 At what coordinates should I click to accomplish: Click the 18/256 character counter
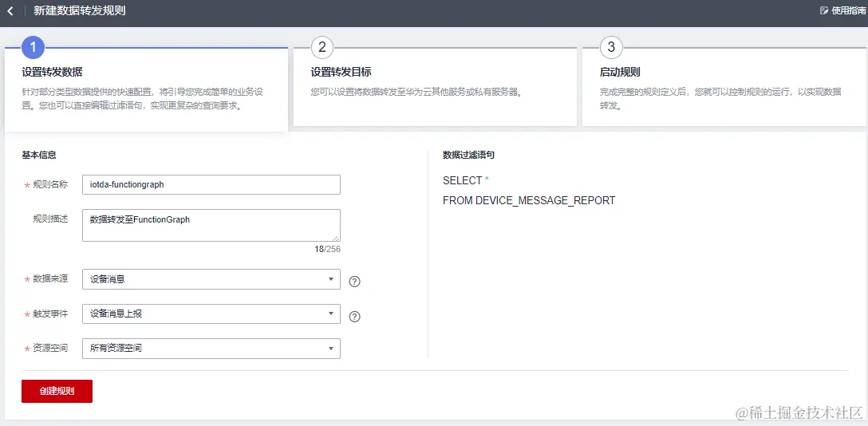click(x=328, y=249)
